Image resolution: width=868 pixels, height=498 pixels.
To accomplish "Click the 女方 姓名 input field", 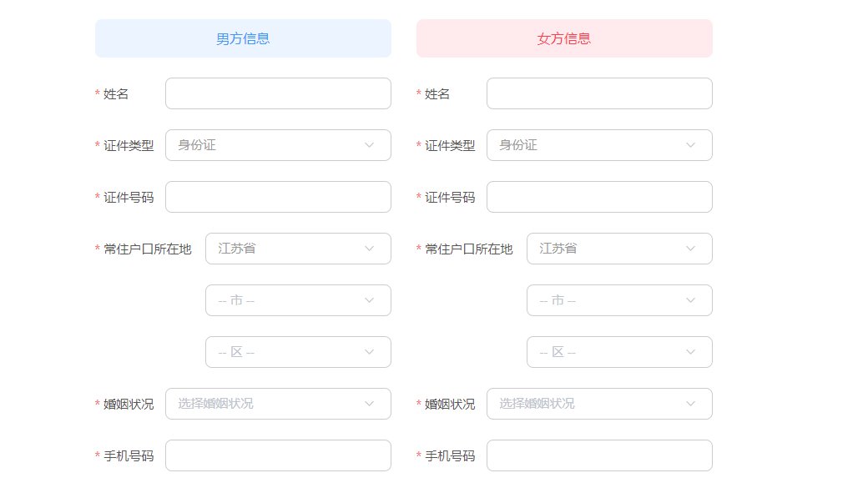I will pos(599,93).
